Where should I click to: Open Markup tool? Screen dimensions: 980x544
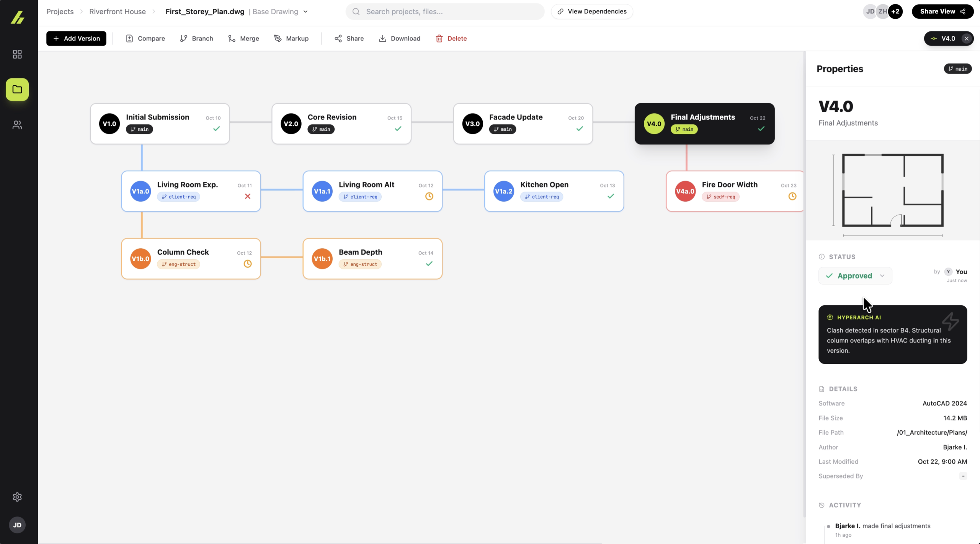tap(291, 38)
